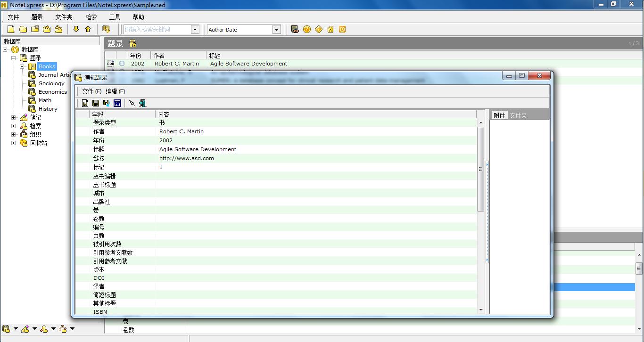Click the empty 出版社 content cell
644x342 pixels.
(x=316, y=202)
